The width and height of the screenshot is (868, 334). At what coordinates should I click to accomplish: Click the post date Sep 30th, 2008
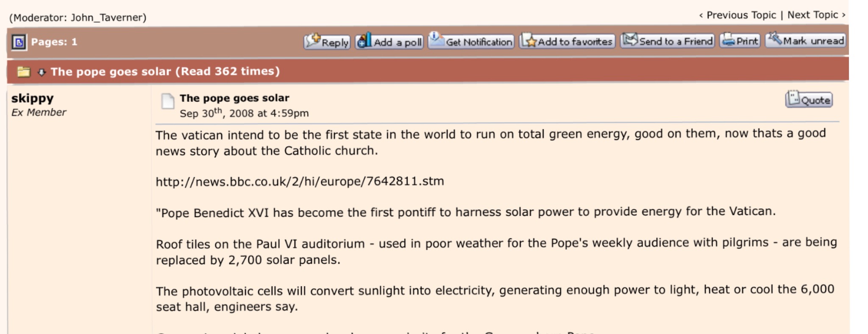244,113
